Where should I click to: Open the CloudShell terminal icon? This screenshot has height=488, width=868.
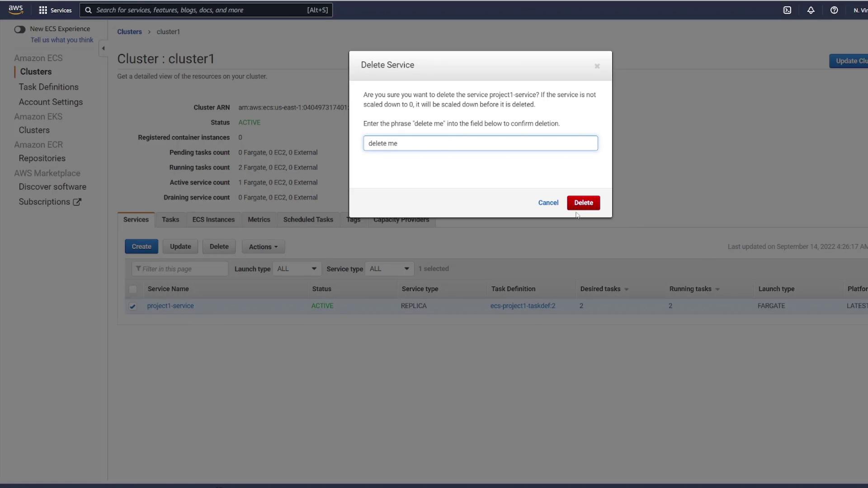tap(787, 10)
